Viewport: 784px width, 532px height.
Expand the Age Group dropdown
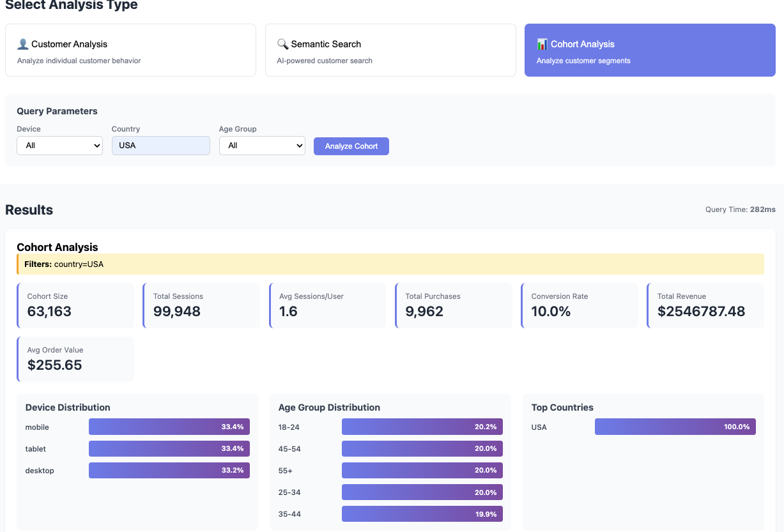[262, 146]
